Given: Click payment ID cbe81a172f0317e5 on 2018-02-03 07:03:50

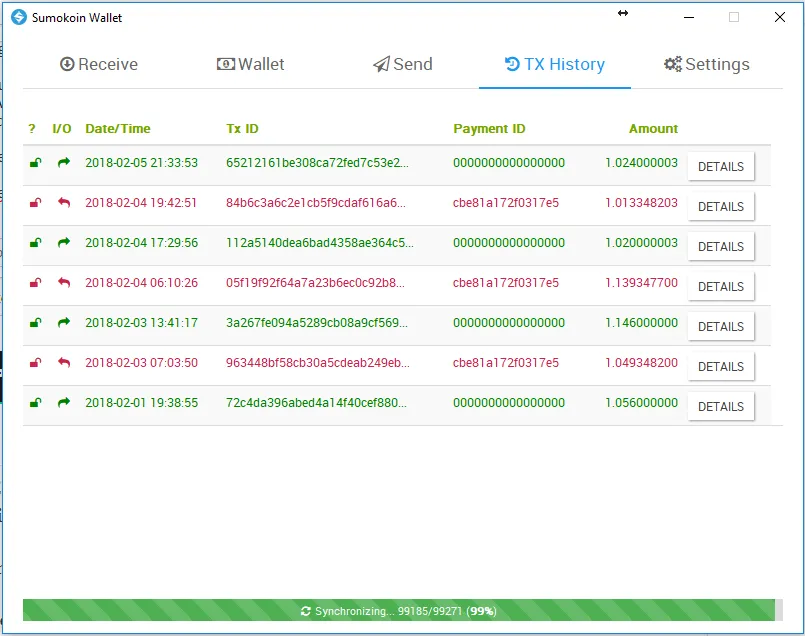Looking at the screenshot, I should coord(506,363).
